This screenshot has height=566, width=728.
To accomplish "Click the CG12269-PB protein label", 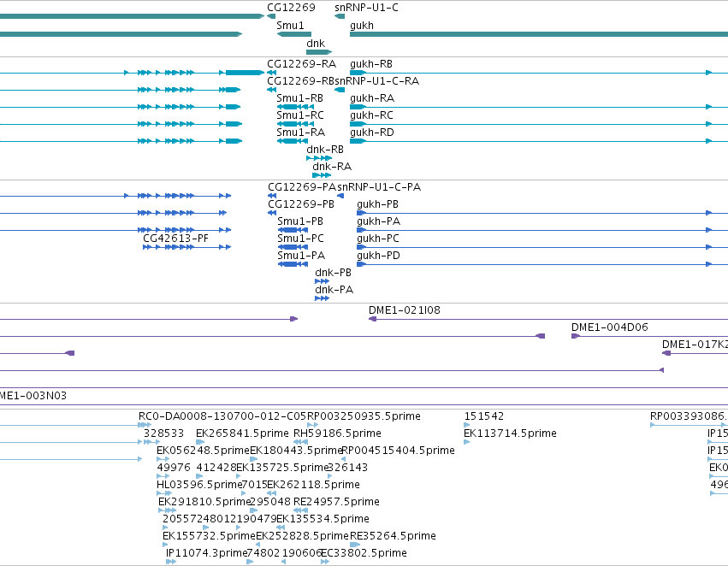I will [x=301, y=204].
